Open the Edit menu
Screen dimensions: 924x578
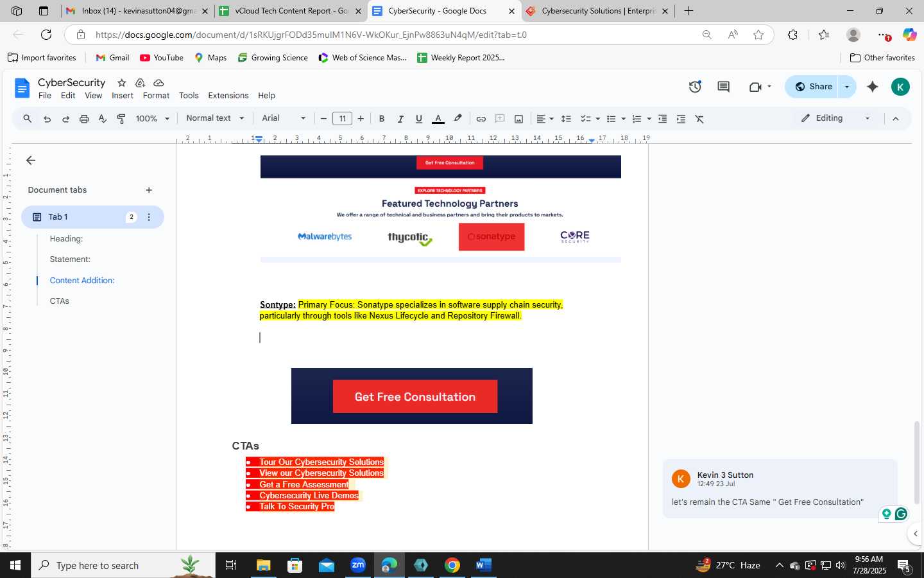click(x=68, y=96)
